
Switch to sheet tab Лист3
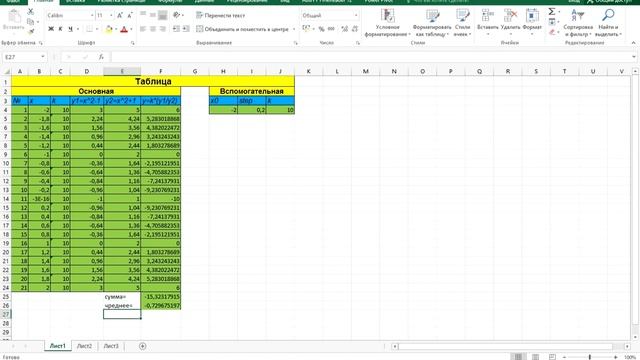pyautogui.click(x=111, y=346)
